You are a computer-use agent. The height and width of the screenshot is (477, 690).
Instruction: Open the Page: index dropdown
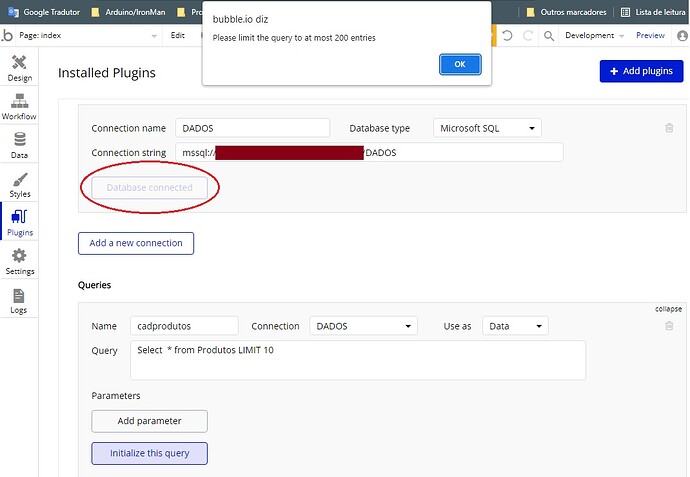[x=88, y=36]
